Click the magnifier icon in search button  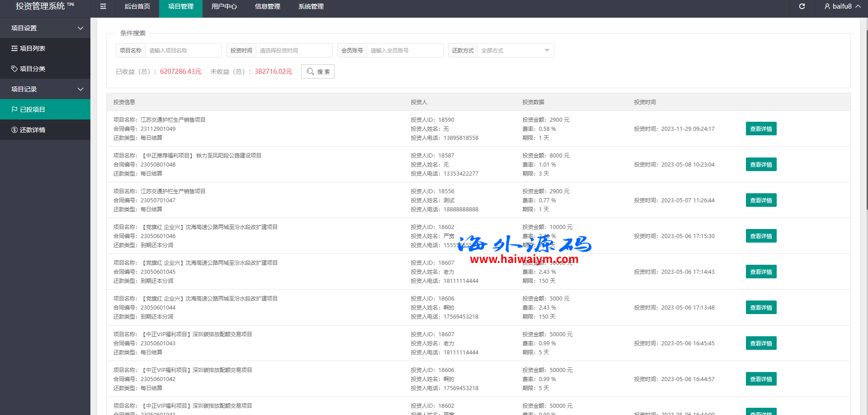310,72
